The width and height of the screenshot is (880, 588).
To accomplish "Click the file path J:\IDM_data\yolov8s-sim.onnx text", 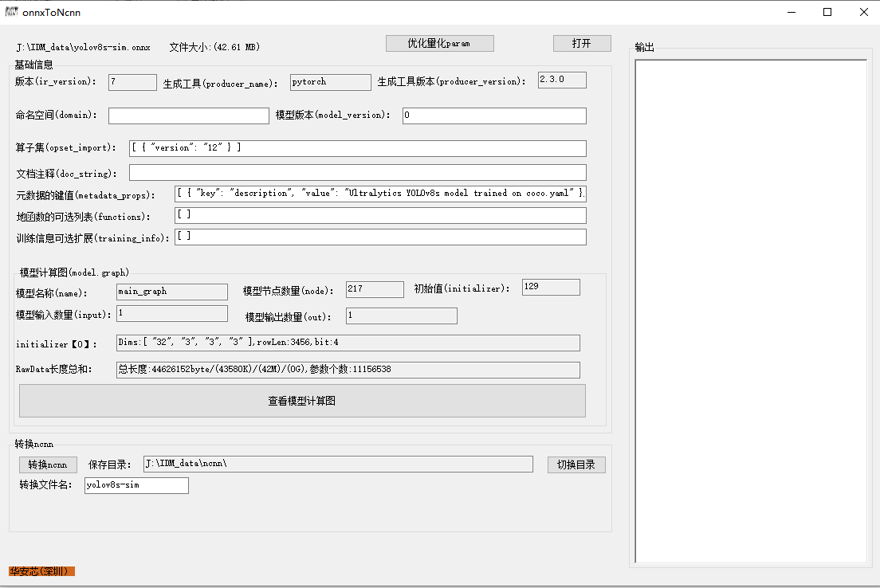I will [x=83, y=47].
